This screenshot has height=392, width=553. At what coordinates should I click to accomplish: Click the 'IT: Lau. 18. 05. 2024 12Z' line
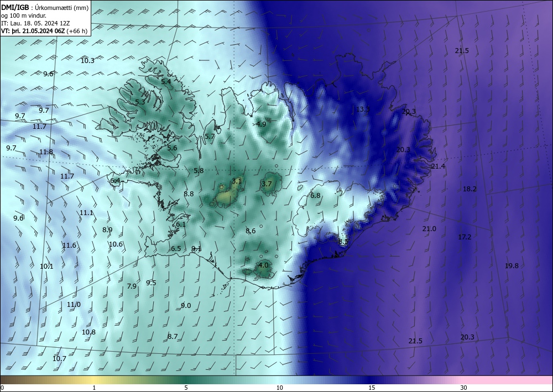click(36, 23)
